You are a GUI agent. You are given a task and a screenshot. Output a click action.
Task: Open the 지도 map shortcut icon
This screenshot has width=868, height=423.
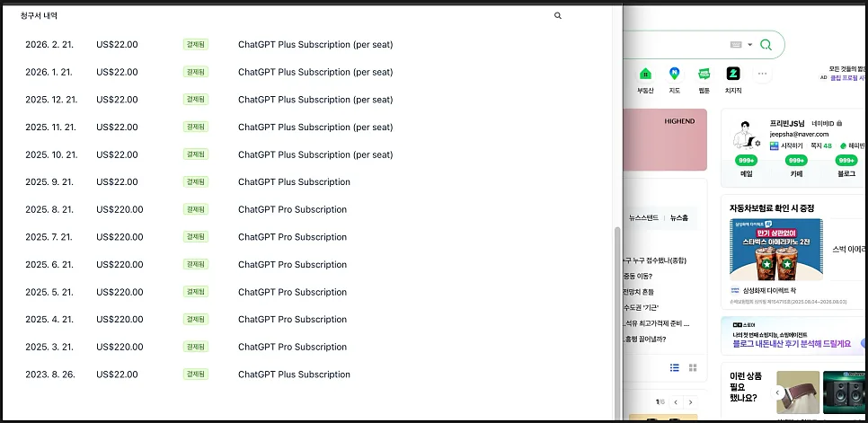(x=674, y=75)
